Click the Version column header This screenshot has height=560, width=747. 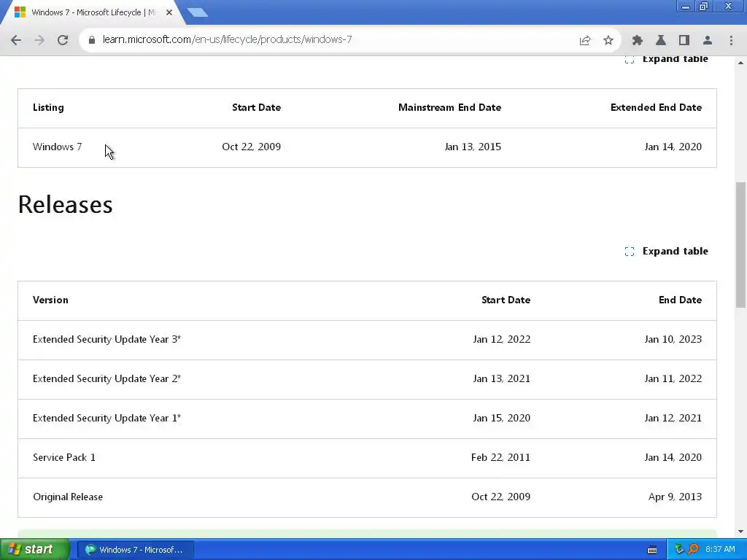tap(50, 300)
